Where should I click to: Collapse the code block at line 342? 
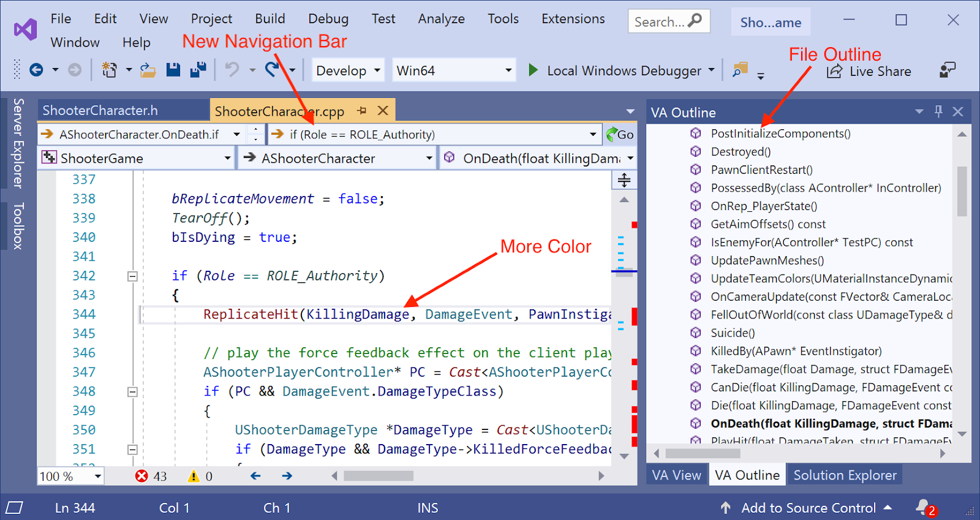pos(132,276)
